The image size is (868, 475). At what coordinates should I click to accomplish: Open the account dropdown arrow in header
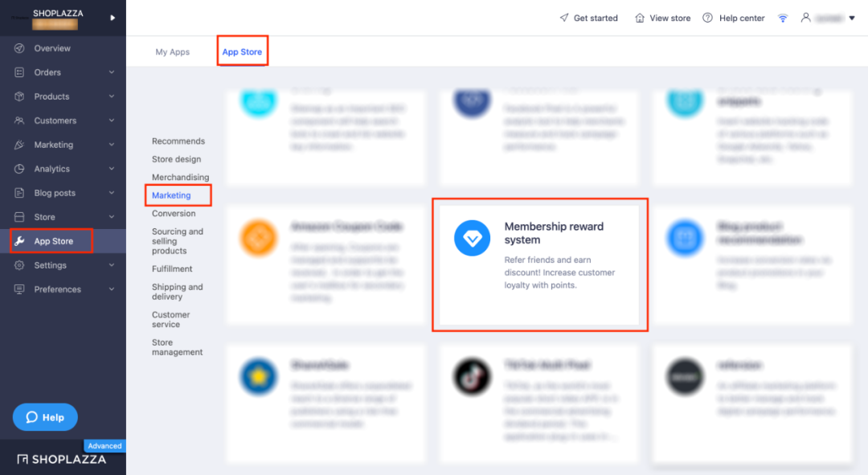click(852, 18)
